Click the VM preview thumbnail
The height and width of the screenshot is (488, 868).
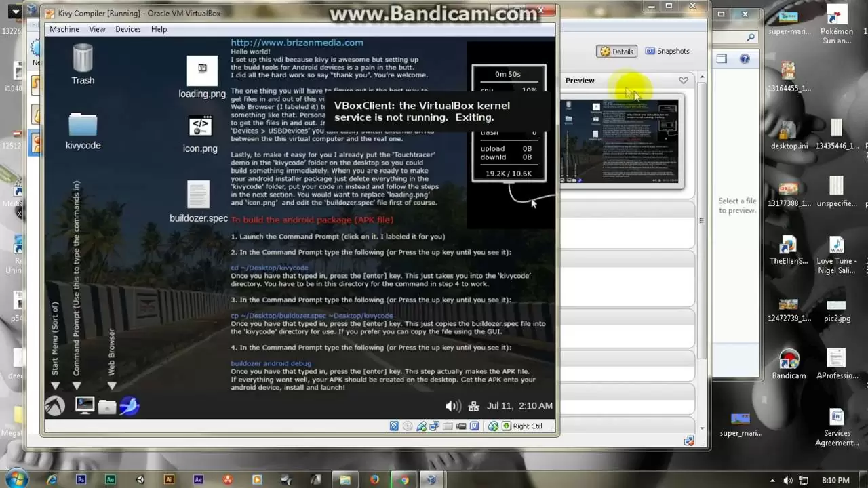pyautogui.click(x=620, y=142)
